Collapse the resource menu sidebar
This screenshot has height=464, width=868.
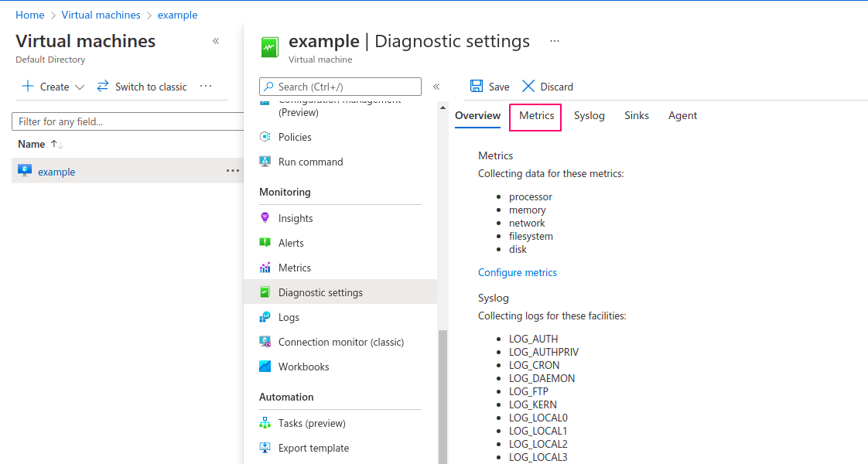436,87
